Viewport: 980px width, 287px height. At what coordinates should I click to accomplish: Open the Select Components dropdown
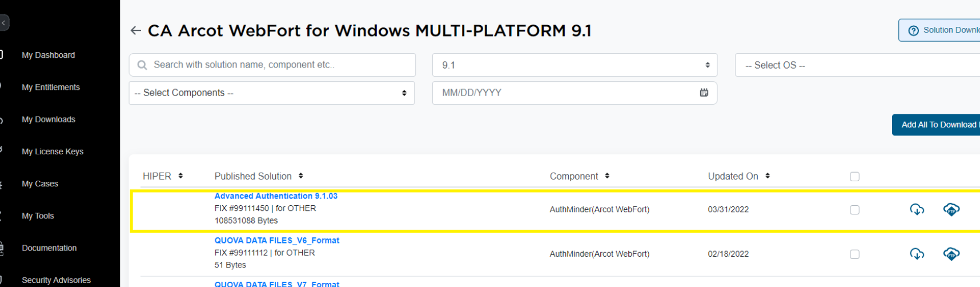tap(272, 93)
